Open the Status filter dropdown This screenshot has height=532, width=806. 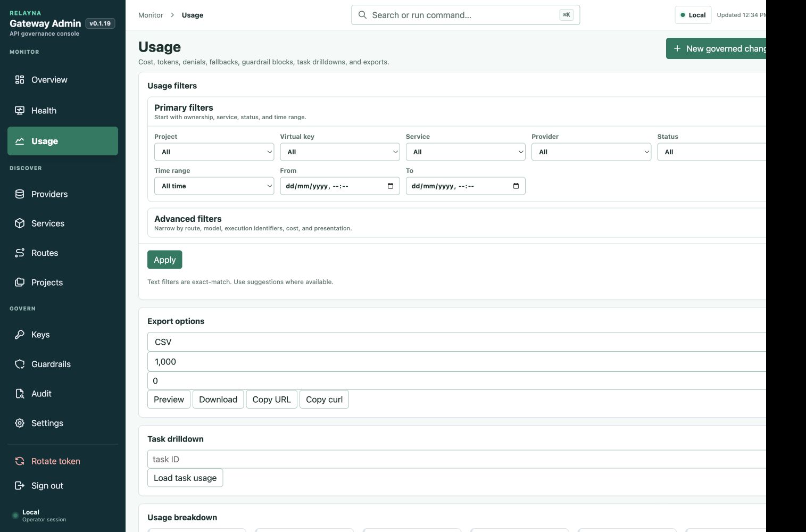pyautogui.click(x=712, y=152)
